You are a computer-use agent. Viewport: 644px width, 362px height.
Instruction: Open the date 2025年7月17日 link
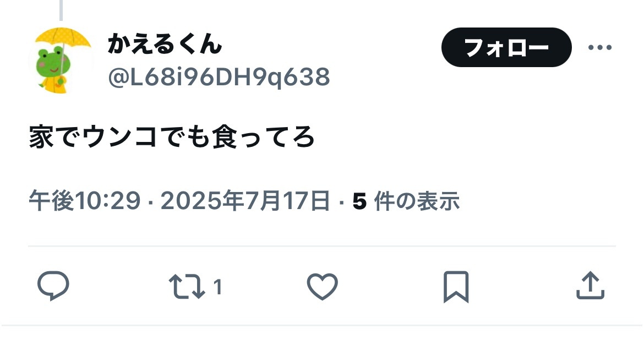(x=245, y=201)
